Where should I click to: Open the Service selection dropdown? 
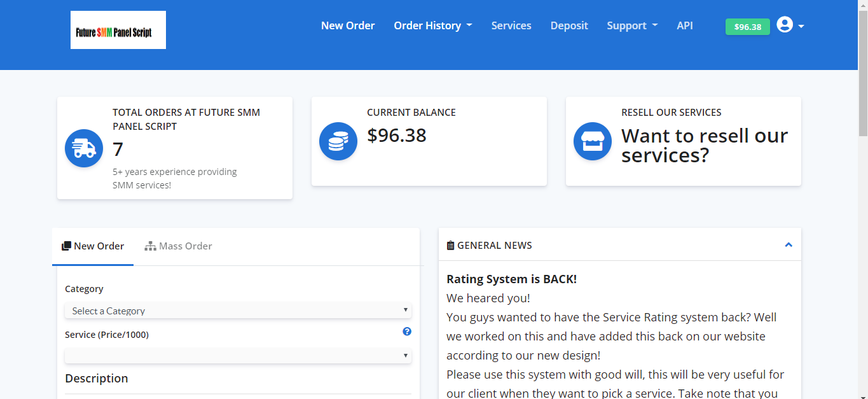pos(237,356)
